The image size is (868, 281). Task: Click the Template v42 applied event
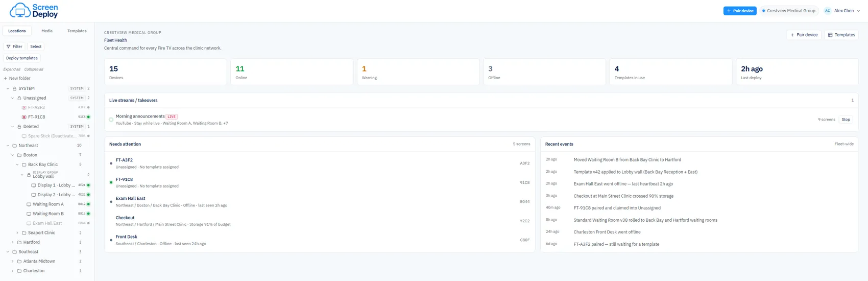tap(635, 172)
